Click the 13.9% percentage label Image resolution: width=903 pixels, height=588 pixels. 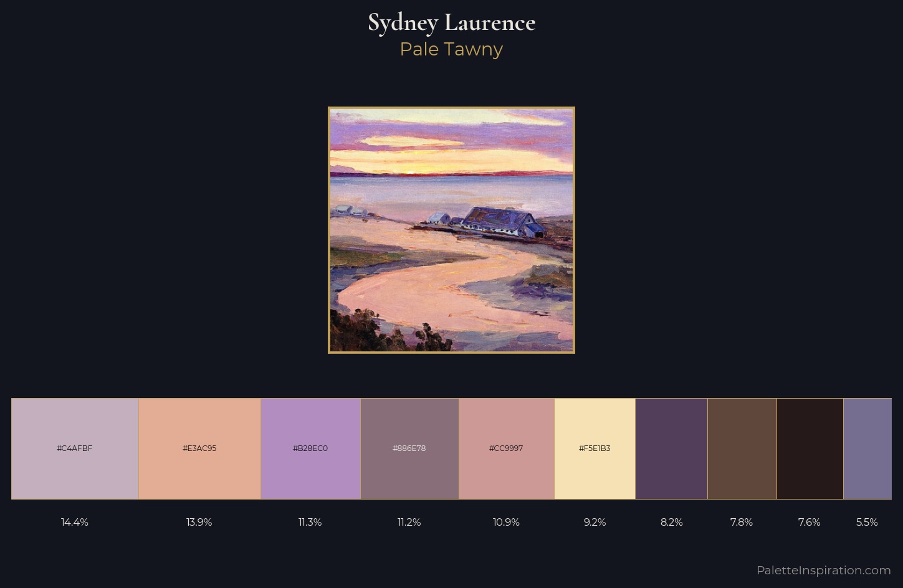pos(199,522)
